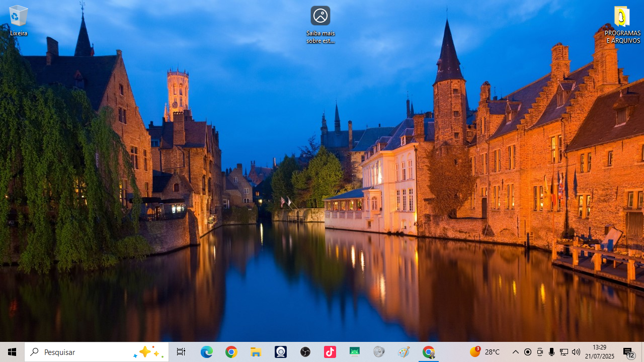Switch to the active Chrome profile window

coord(429,352)
